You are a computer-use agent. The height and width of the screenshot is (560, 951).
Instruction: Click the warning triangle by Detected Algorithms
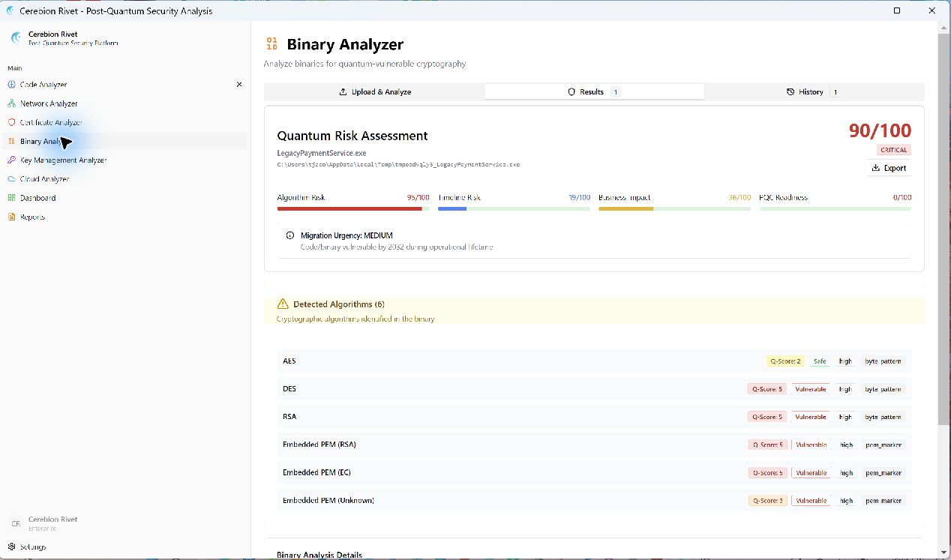click(283, 304)
